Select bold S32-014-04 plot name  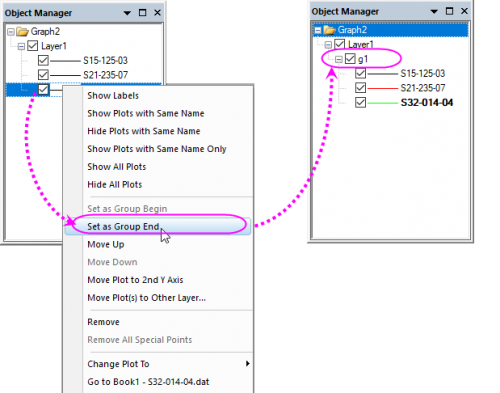(x=427, y=103)
